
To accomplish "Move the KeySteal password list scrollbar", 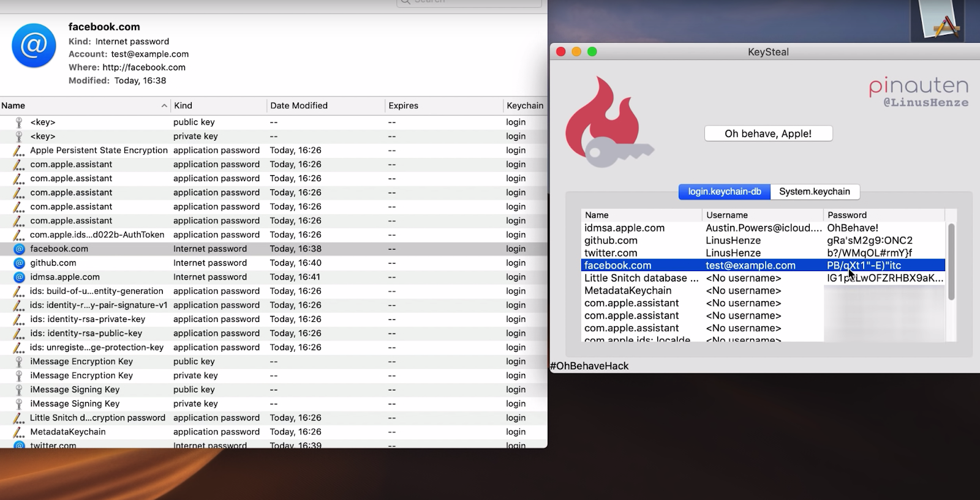I will pos(951,262).
